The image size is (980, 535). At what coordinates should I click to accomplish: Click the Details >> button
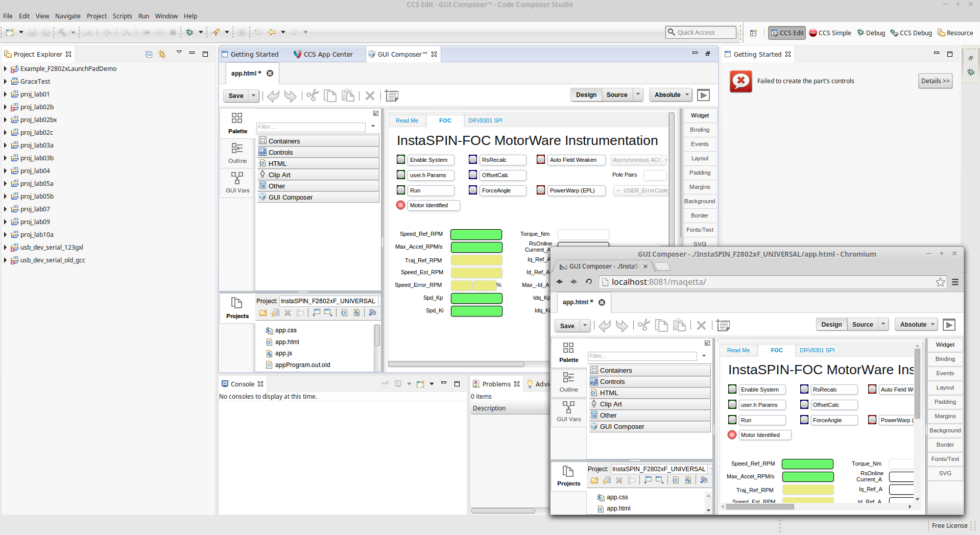(x=936, y=81)
